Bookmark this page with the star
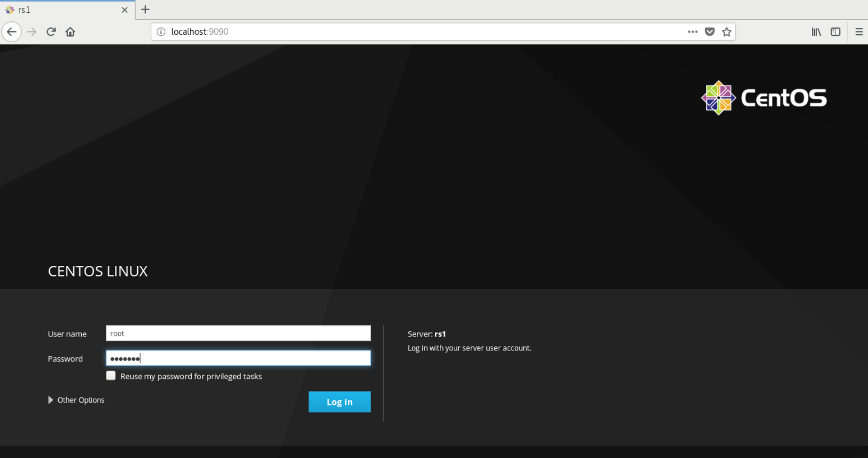This screenshot has height=458, width=868. tap(726, 32)
